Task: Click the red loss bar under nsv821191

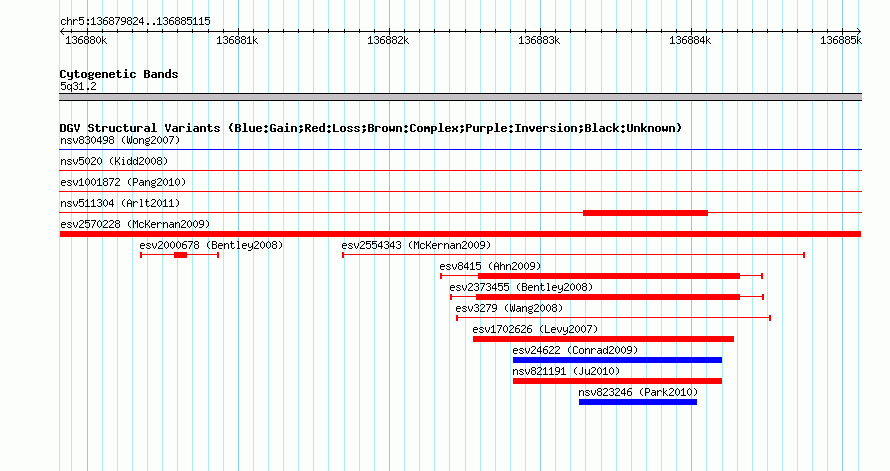Action: 618,381
